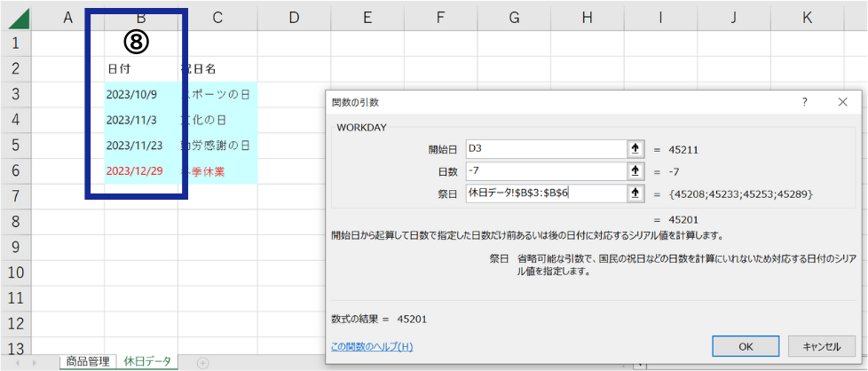The image size is (868, 371).
Task: Click the dialog help question mark
Action: coord(804,102)
